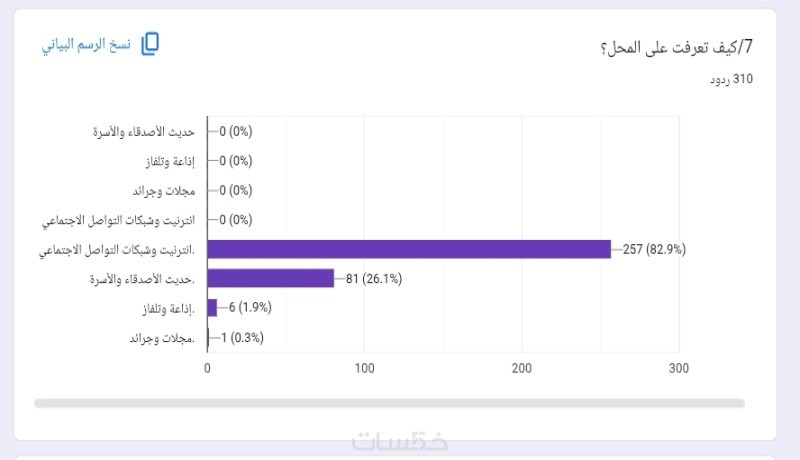Click the 81 (26.1%) value label
The image size is (800, 460).
coord(374,279)
